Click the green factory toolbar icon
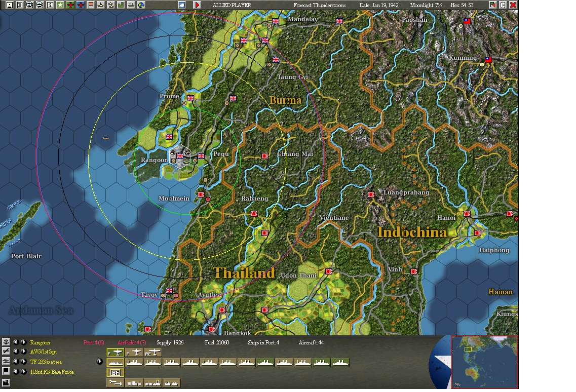 [121, 5]
